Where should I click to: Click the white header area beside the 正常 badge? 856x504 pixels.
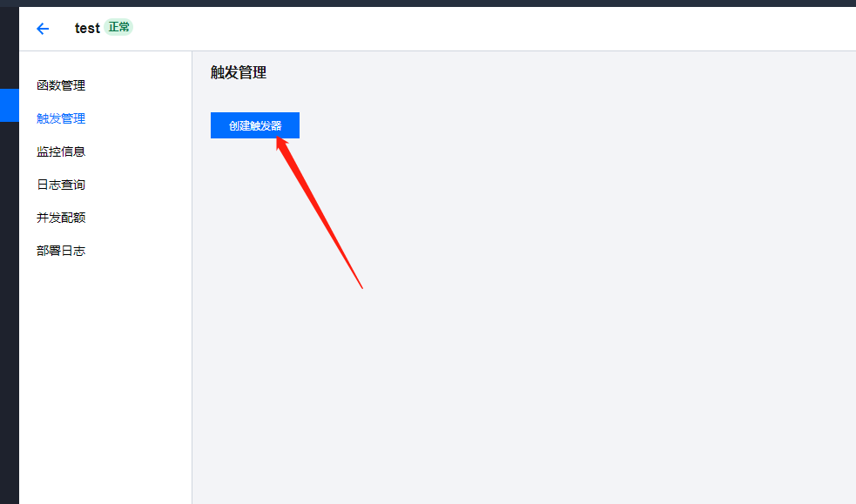[x=491, y=29]
